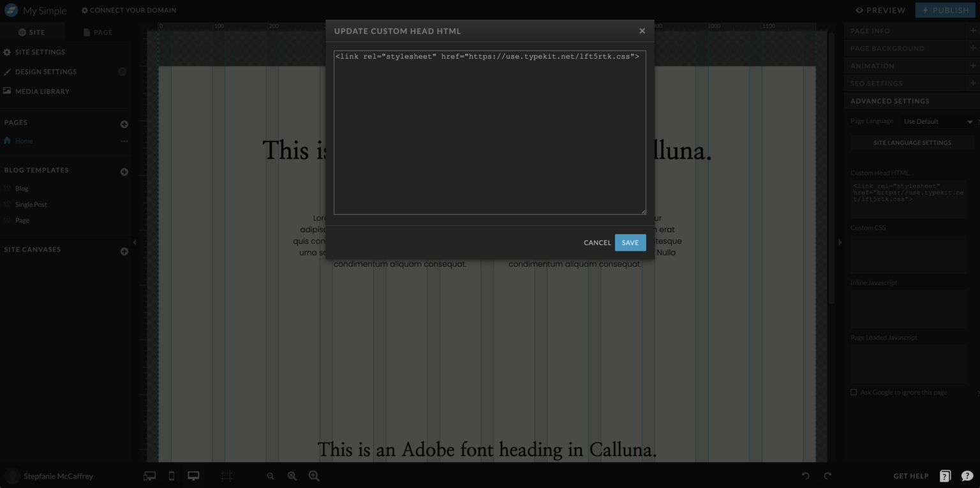The width and height of the screenshot is (980, 488).
Task: Collapse the left sidebar with its chevron
Action: pos(135,242)
